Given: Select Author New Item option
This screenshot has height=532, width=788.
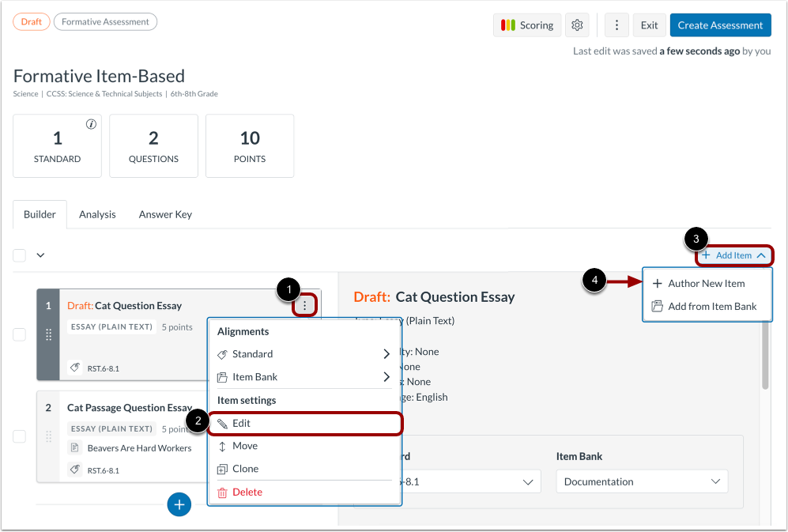Looking at the screenshot, I should (707, 284).
